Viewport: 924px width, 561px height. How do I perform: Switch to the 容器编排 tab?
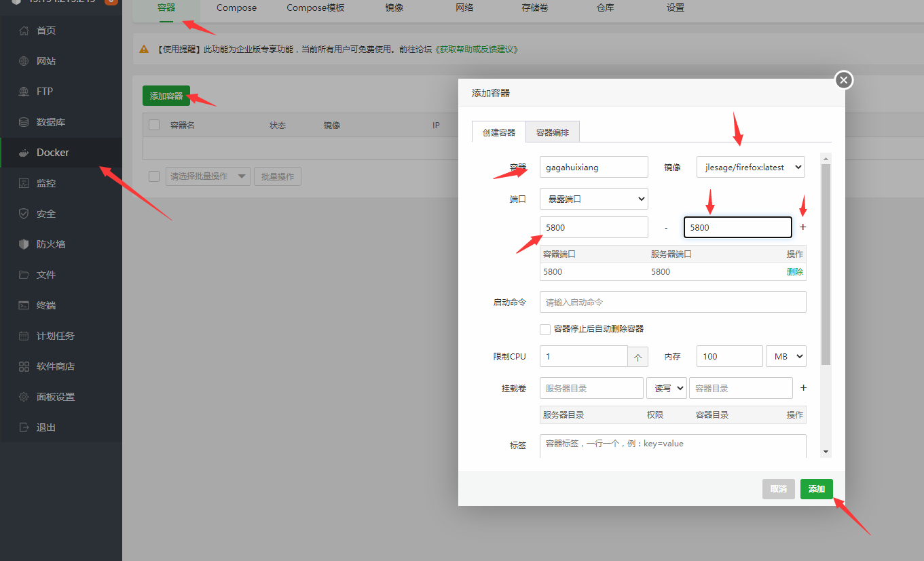[553, 132]
